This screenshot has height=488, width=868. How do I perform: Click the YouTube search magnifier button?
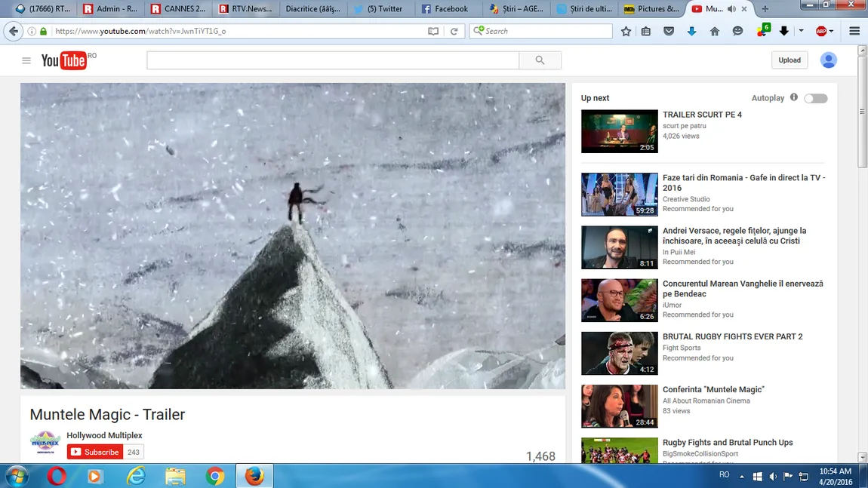point(540,60)
